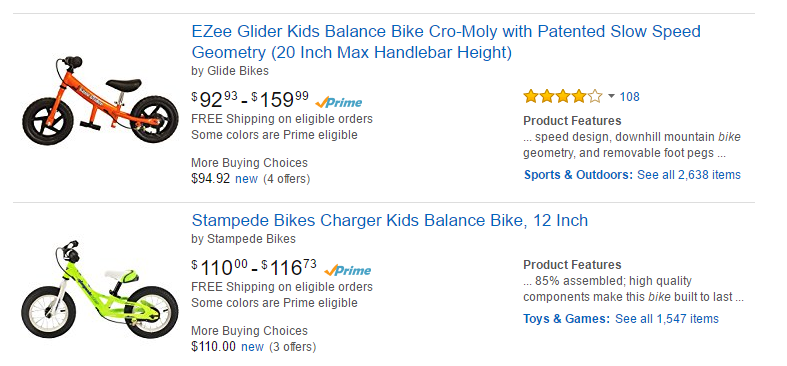Click the $110.00 - $116.73 price range
Viewport: 787px width, 366px height.
[254, 268]
